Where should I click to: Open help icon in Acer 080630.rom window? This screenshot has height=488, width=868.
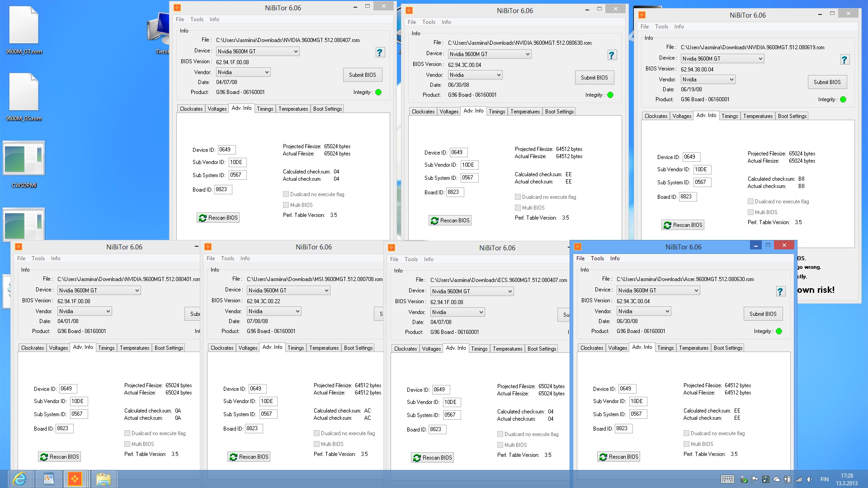(780, 291)
